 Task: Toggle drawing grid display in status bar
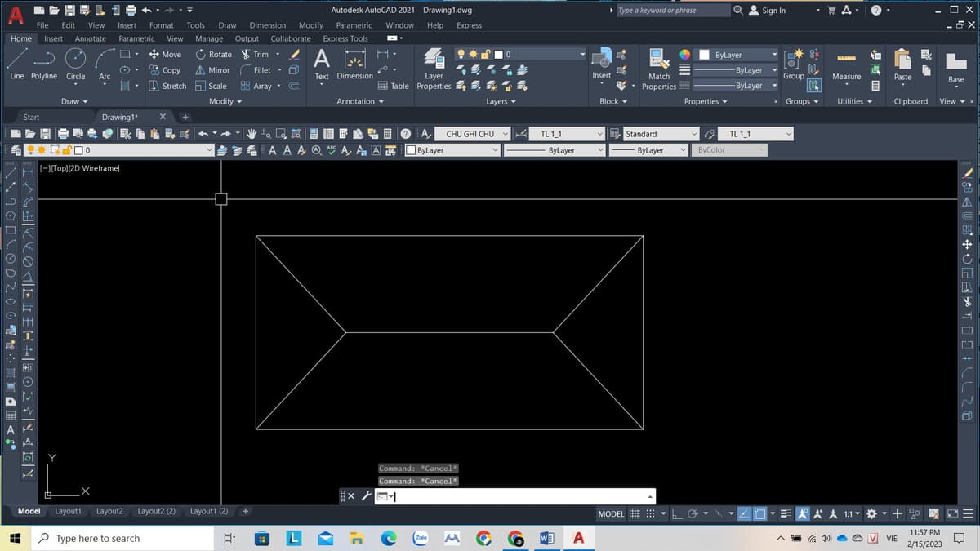635,514
